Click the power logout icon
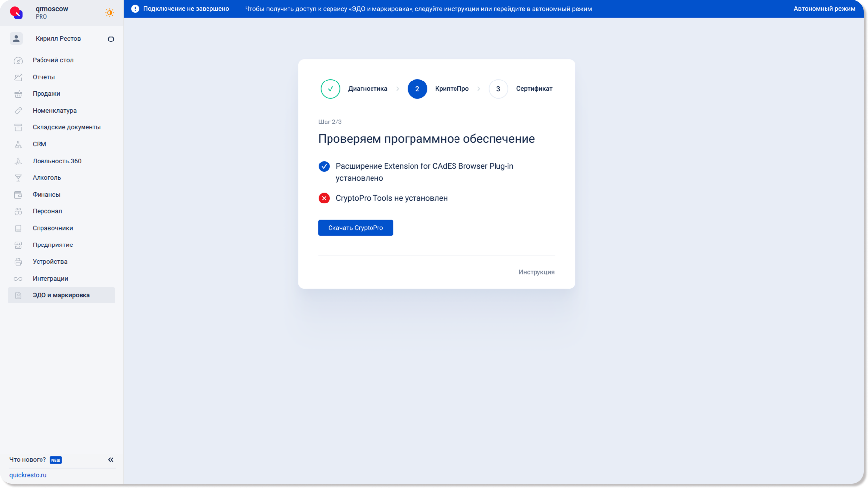 tap(111, 39)
